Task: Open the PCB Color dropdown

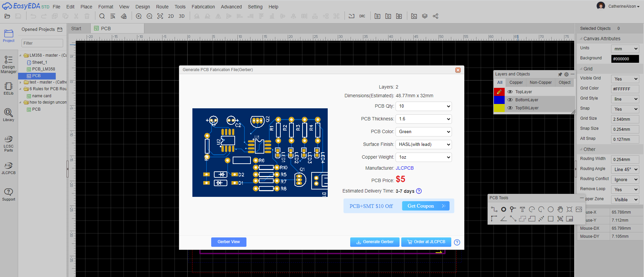Action: coord(423,132)
